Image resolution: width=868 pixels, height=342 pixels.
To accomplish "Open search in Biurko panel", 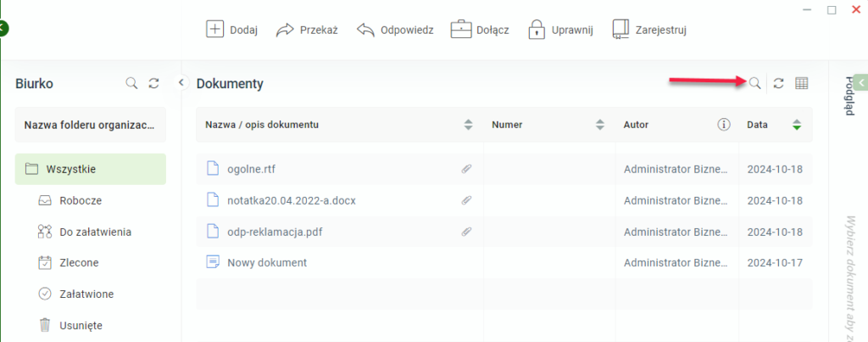I will pos(131,83).
